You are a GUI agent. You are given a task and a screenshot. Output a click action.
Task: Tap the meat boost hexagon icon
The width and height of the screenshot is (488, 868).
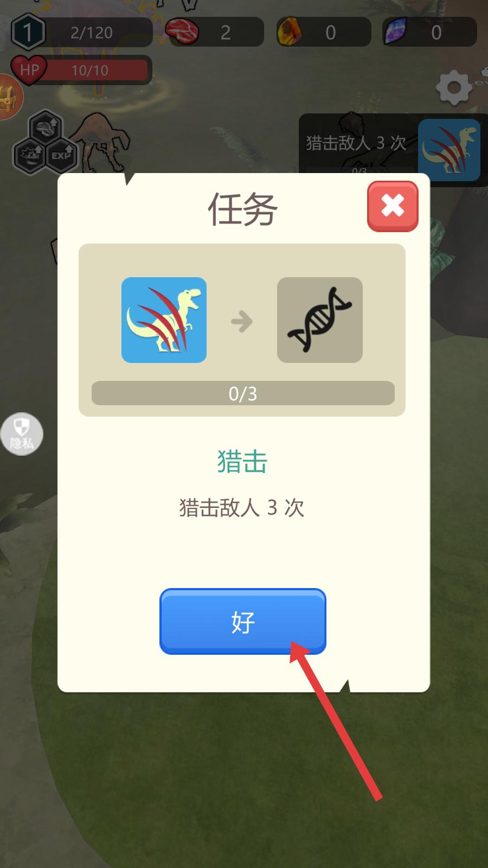(46, 127)
